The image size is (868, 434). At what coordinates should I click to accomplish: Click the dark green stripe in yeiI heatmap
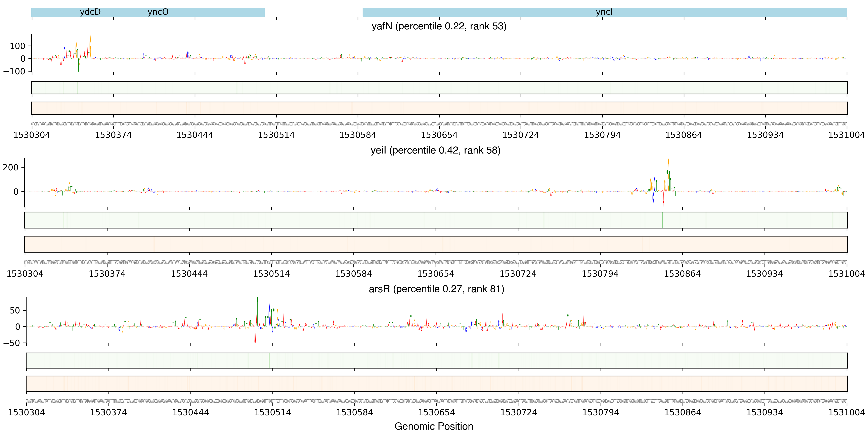coord(662,220)
